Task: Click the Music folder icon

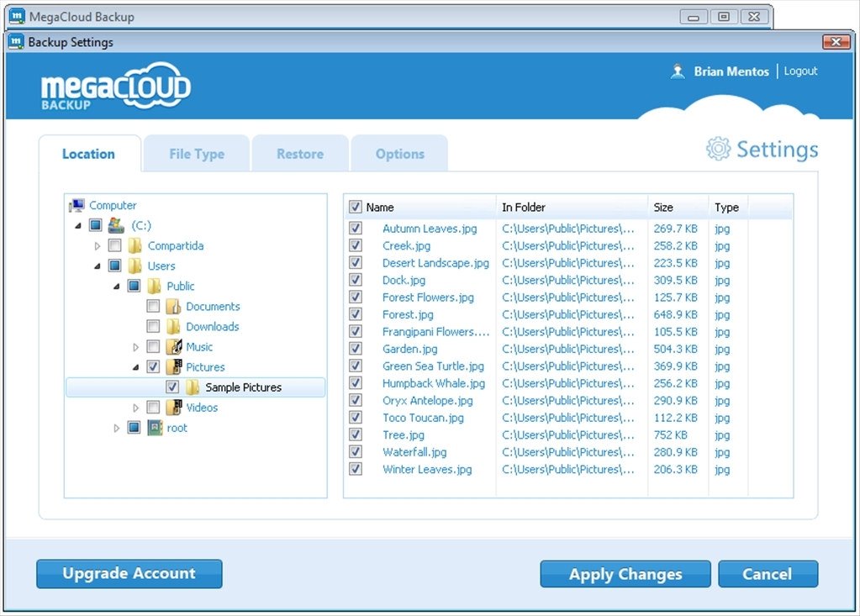Action: point(174,347)
